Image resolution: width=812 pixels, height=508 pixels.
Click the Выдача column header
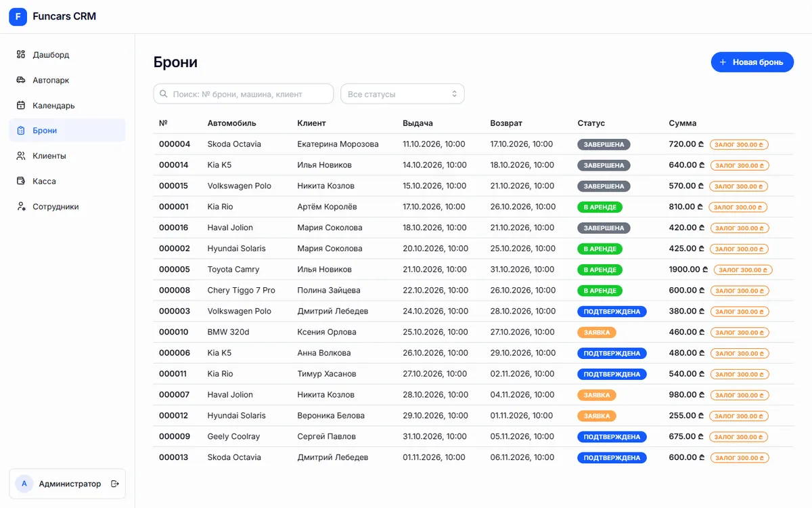(x=418, y=123)
